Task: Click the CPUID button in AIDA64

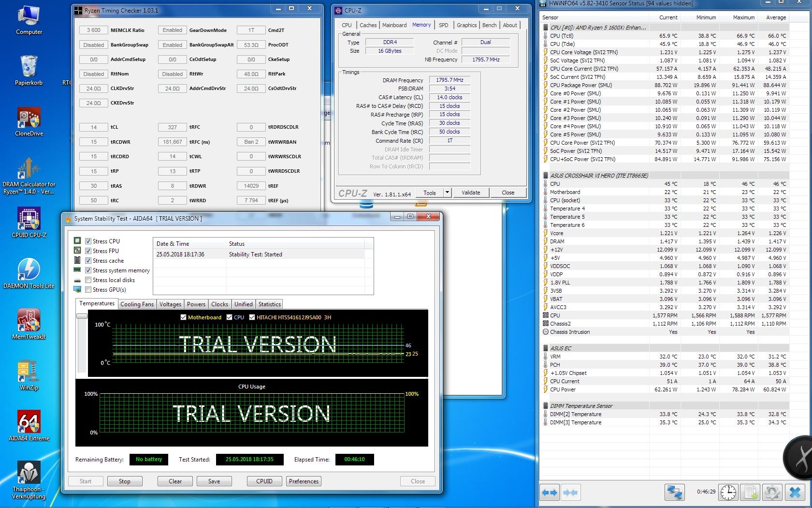Action: pyautogui.click(x=264, y=481)
